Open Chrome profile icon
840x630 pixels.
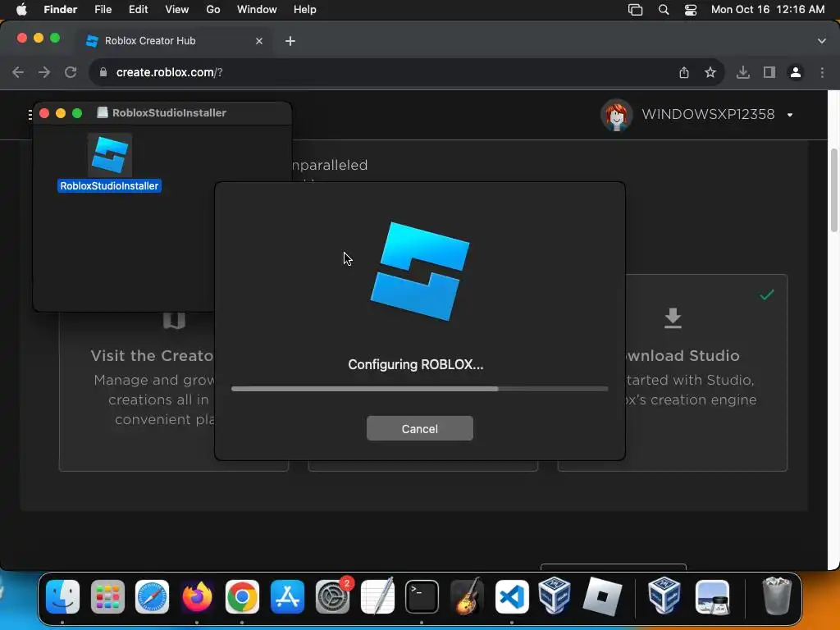click(796, 72)
